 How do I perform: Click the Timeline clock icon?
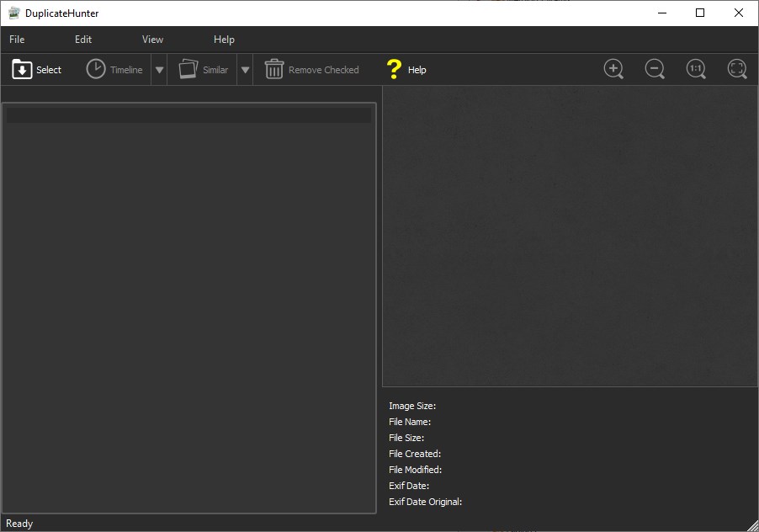click(x=96, y=69)
